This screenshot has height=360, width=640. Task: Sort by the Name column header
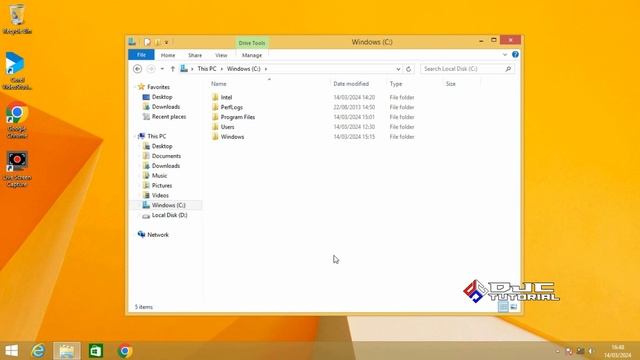click(218, 84)
